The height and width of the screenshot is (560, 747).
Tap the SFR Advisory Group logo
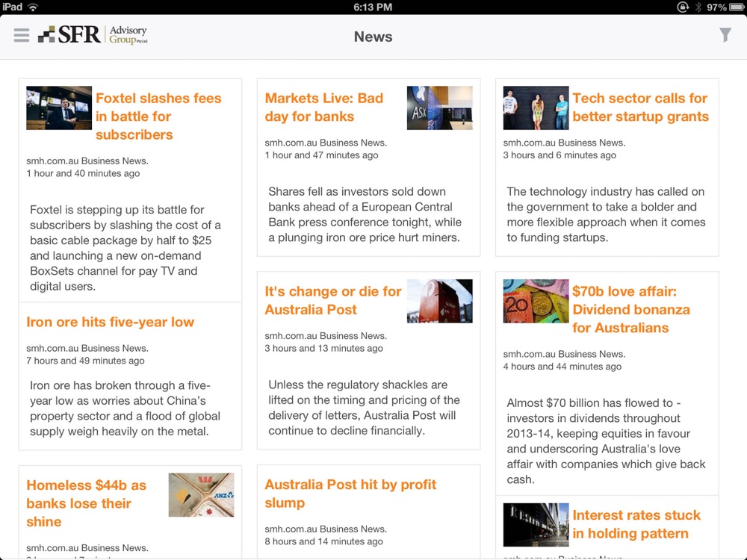coord(93,35)
